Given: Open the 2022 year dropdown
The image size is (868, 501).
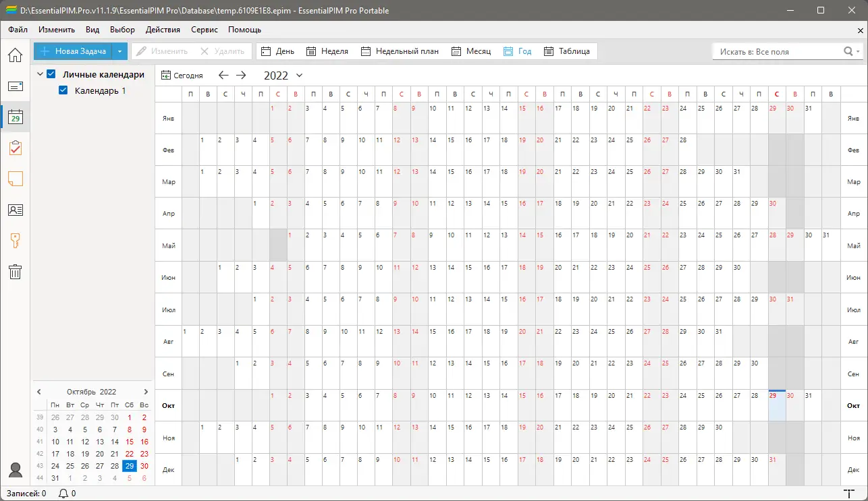Looking at the screenshot, I should (x=299, y=76).
